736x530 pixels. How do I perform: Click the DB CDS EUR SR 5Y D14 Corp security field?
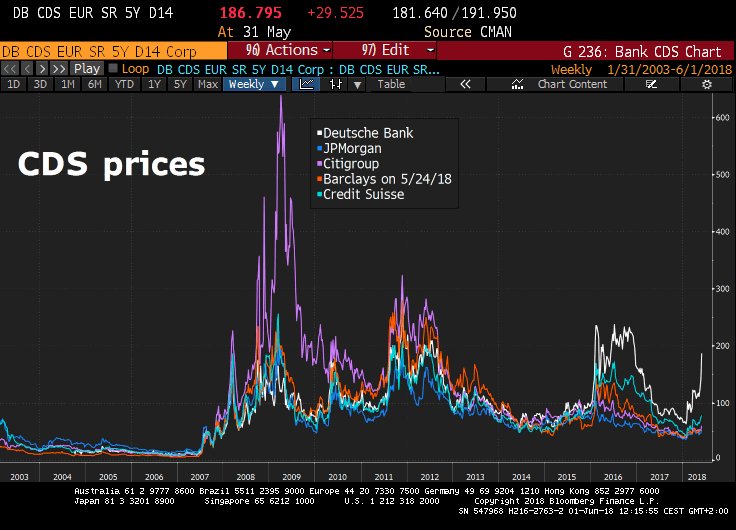pos(113,51)
